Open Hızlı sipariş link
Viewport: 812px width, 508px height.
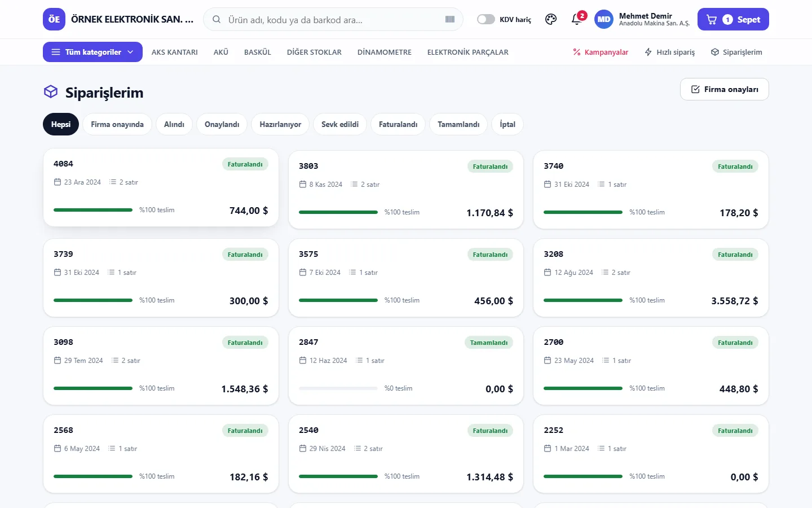coord(670,52)
